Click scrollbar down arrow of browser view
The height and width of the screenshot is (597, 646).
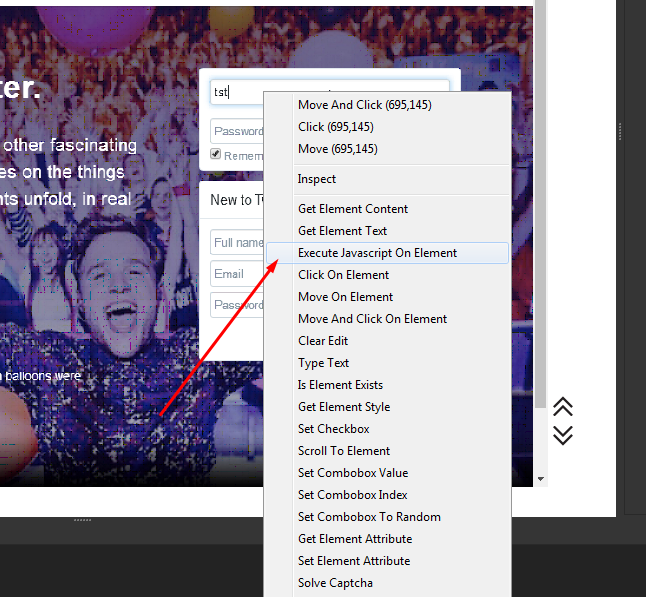click(541, 479)
